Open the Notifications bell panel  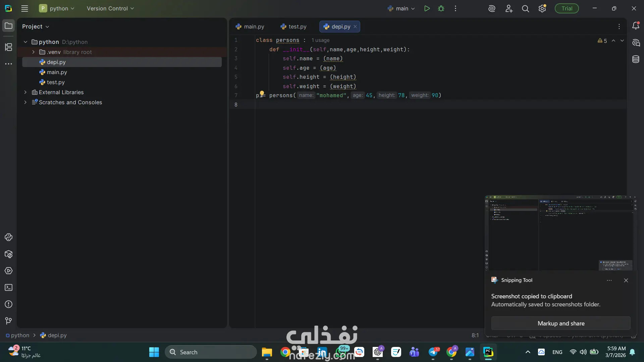pos(636,26)
